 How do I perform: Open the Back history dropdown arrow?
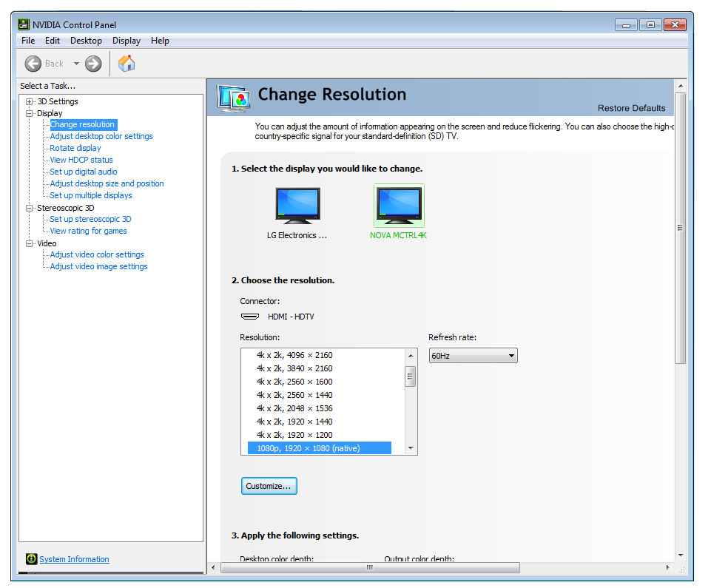75,64
